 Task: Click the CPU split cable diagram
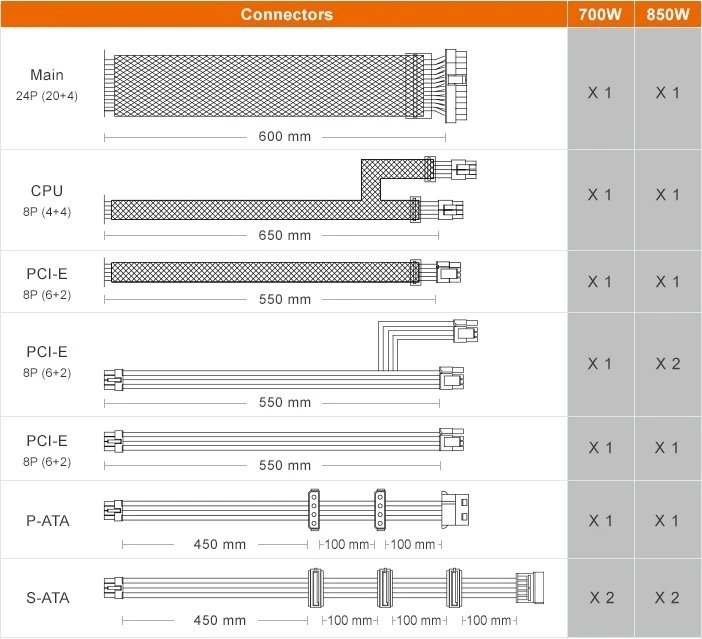(x=290, y=189)
